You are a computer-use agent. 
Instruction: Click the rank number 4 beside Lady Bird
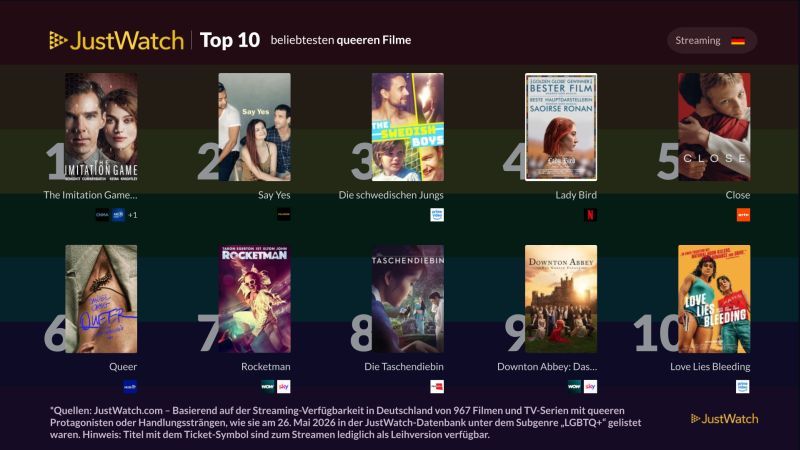[514, 161]
